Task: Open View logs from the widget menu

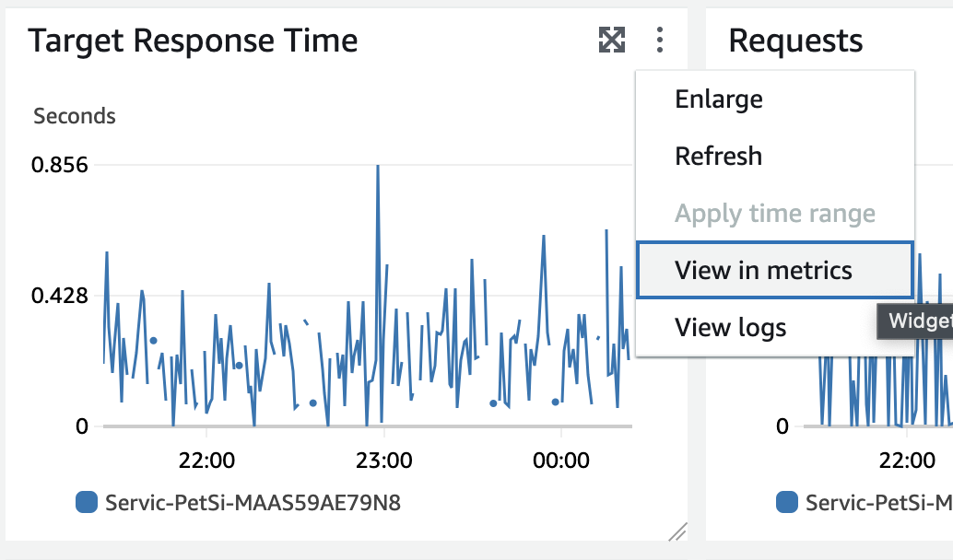Action: tap(730, 327)
